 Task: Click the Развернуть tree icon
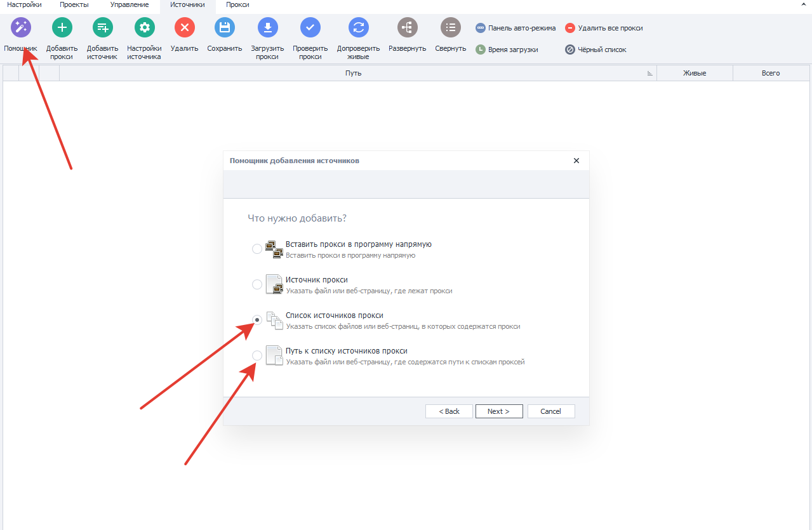click(x=408, y=27)
